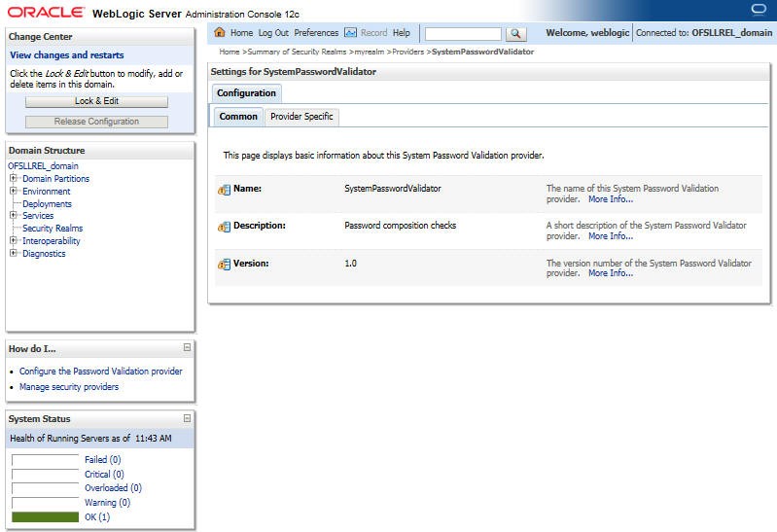Open View changes and restarts link
The width and height of the screenshot is (777, 532).
(67, 55)
